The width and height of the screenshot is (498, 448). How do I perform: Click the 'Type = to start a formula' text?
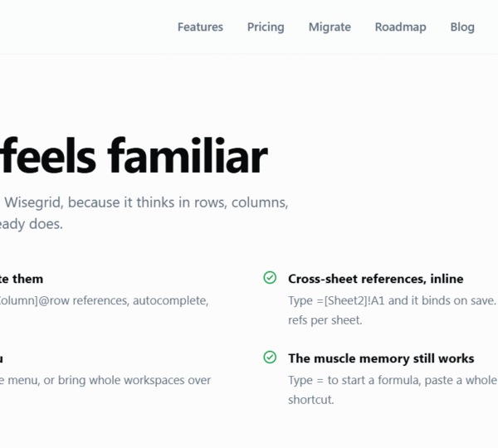pos(393,380)
